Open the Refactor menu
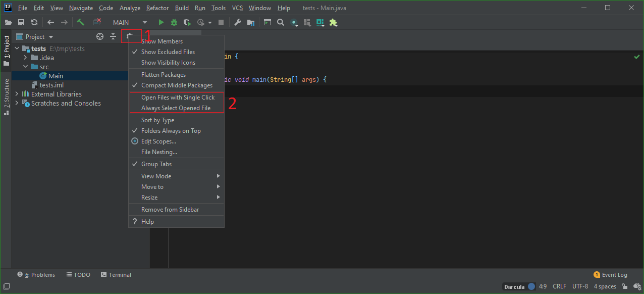The width and height of the screenshot is (644, 294). pos(157,8)
